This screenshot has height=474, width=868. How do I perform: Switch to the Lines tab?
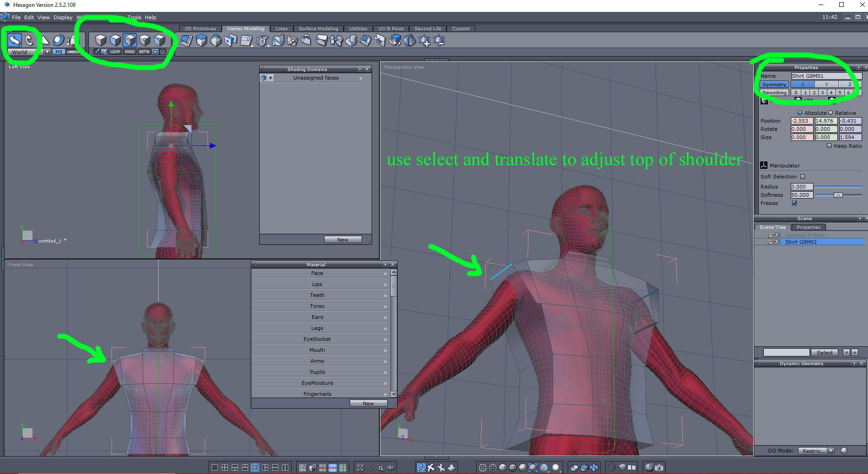(282, 28)
